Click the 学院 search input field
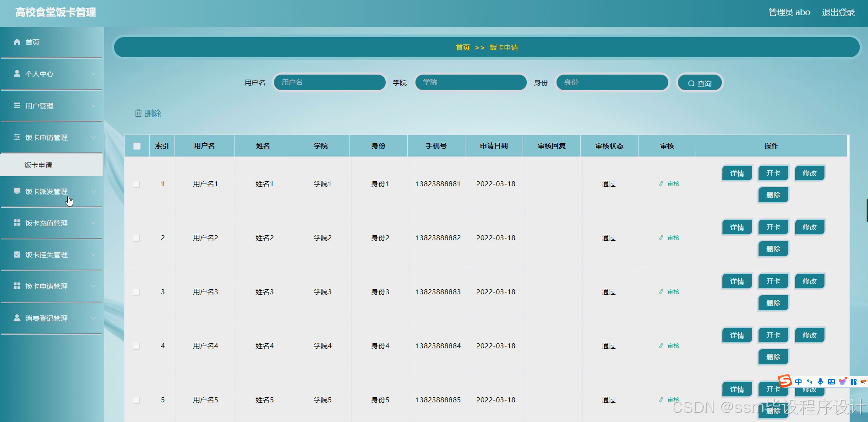The height and width of the screenshot is (422, 868). [471, 82]
